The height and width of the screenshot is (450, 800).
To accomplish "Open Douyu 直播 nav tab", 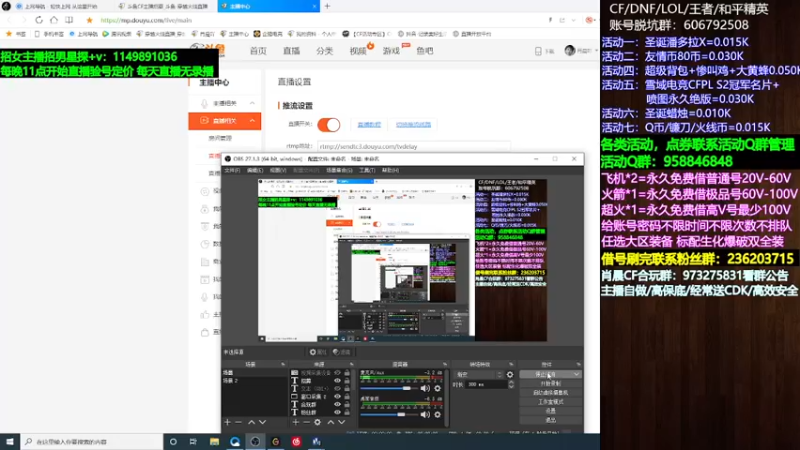I will 291,51.
